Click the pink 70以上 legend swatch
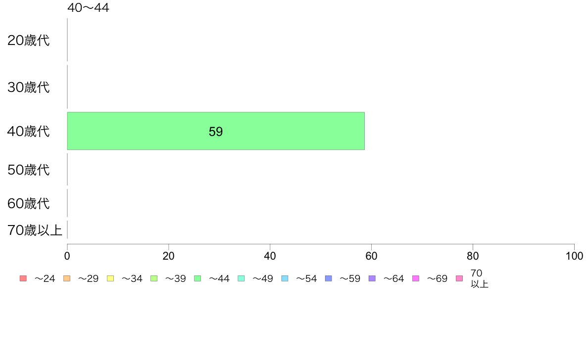 click(459, 278)
